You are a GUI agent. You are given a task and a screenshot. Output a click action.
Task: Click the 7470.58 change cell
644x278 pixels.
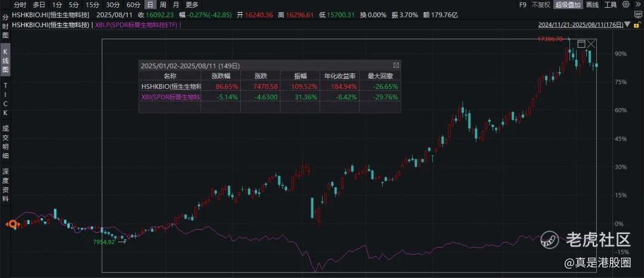(x=265, y=87)
